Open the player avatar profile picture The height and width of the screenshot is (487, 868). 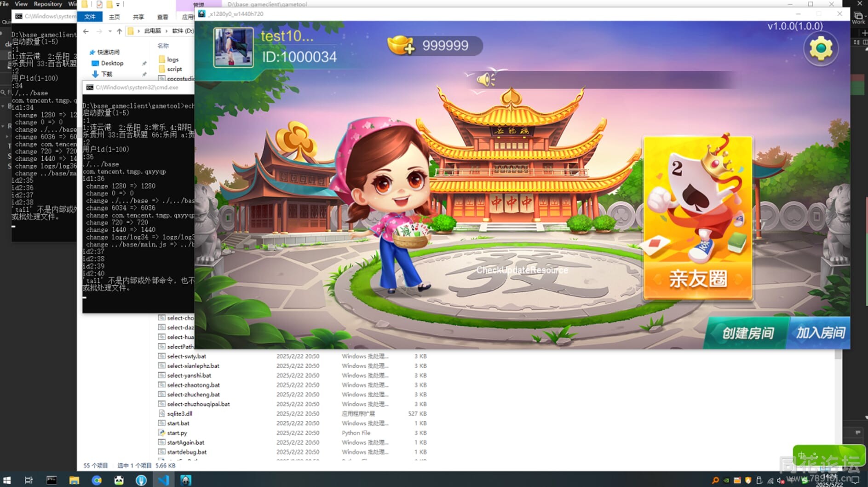coord(233,47)
